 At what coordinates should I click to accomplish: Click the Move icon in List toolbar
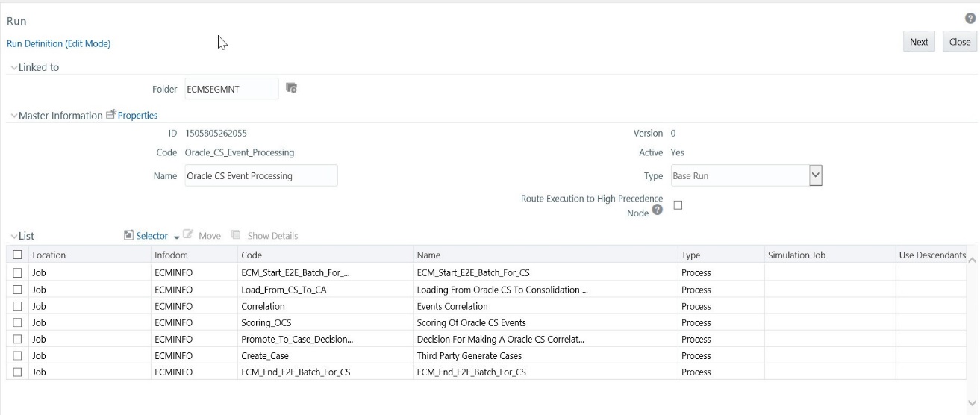click(x=189, y=235)
